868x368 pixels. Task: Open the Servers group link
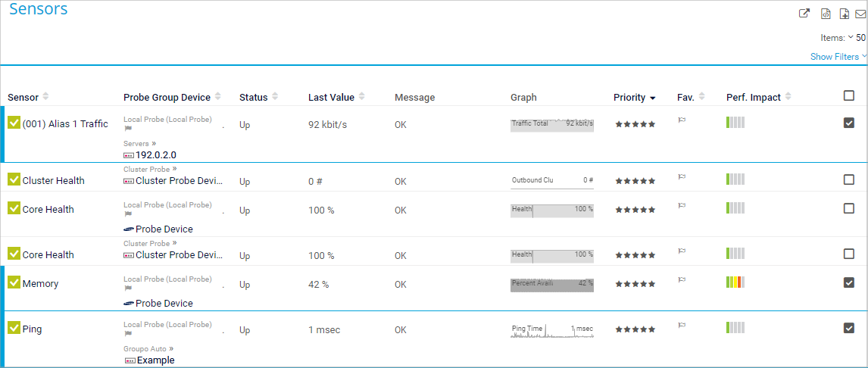click(x=136, y=143)
